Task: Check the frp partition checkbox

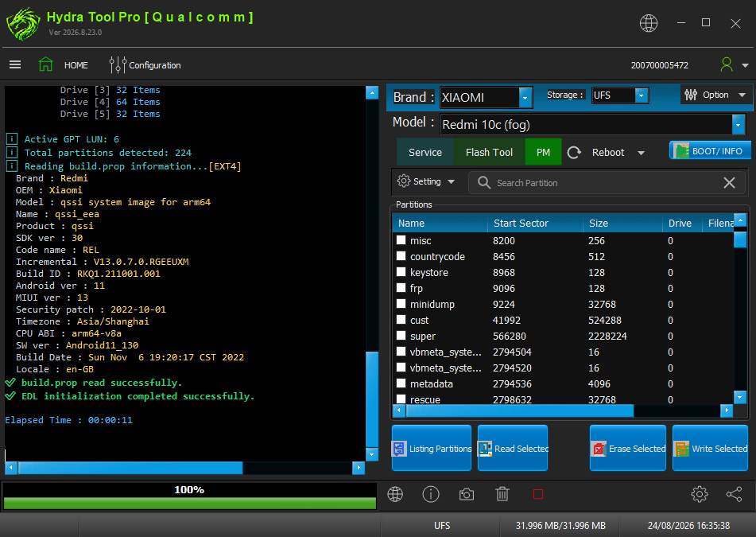Action: click(401, 287)
